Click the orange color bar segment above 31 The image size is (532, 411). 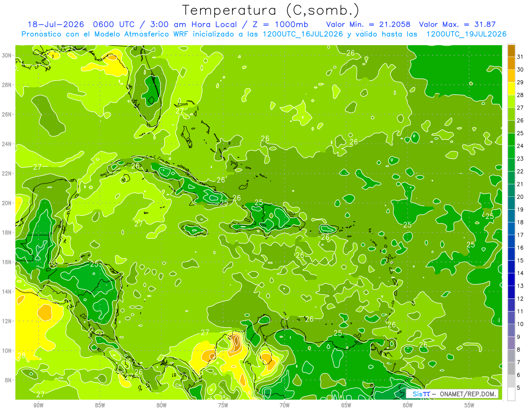(511, 50)
